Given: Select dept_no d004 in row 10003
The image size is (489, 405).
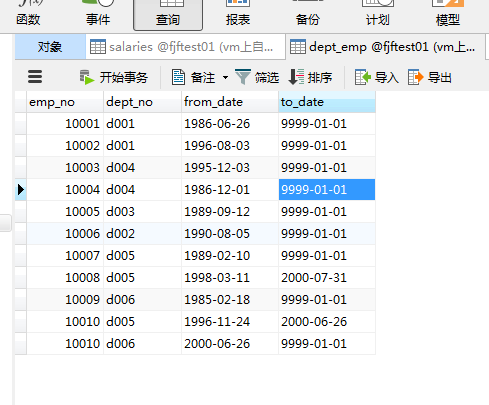Looking at the screenshot, I should pyautogui.click(x=143, y=168).
